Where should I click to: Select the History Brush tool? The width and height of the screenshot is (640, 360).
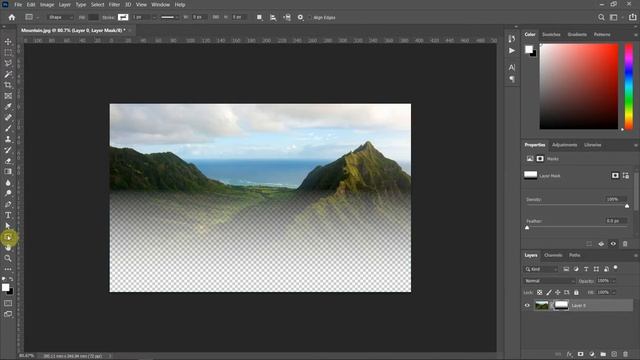pyautogui.click(x=8, y=150)
